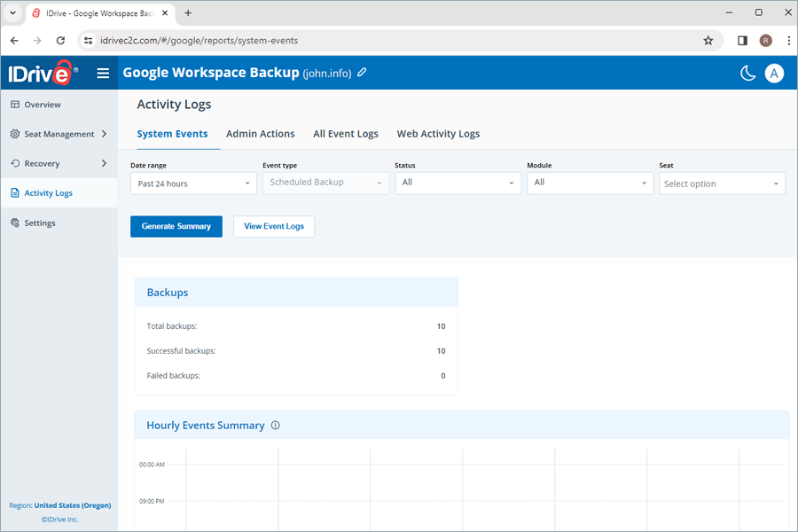
Task: Open the Date range dropdown
Action: (193, 184)
